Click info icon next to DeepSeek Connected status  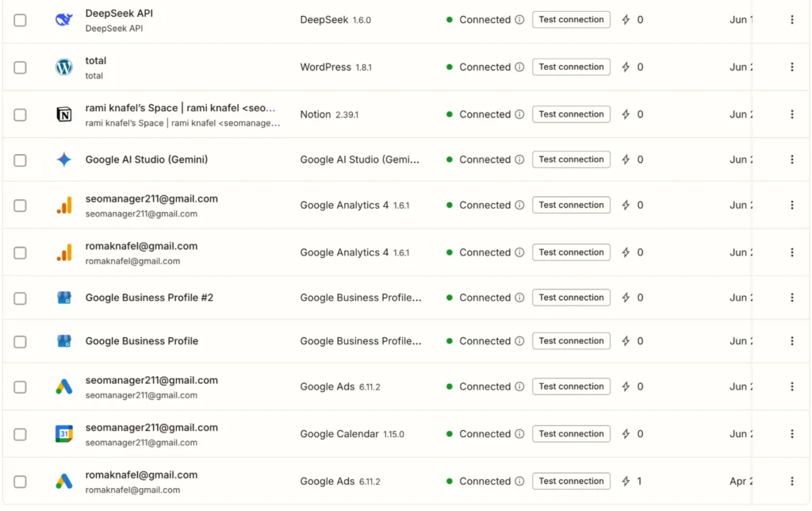pyautogui.click(x=519, y=20)
